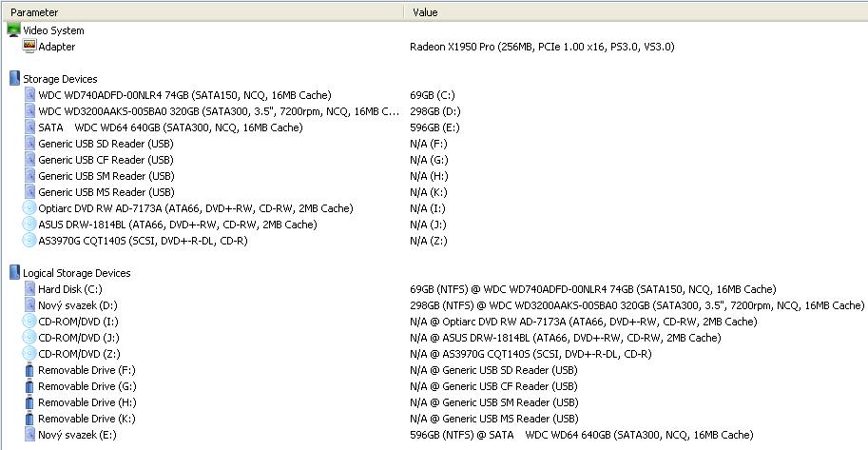
Task: Click the Generic USB SM Reader icon
Action: click(x=29, y=176)
